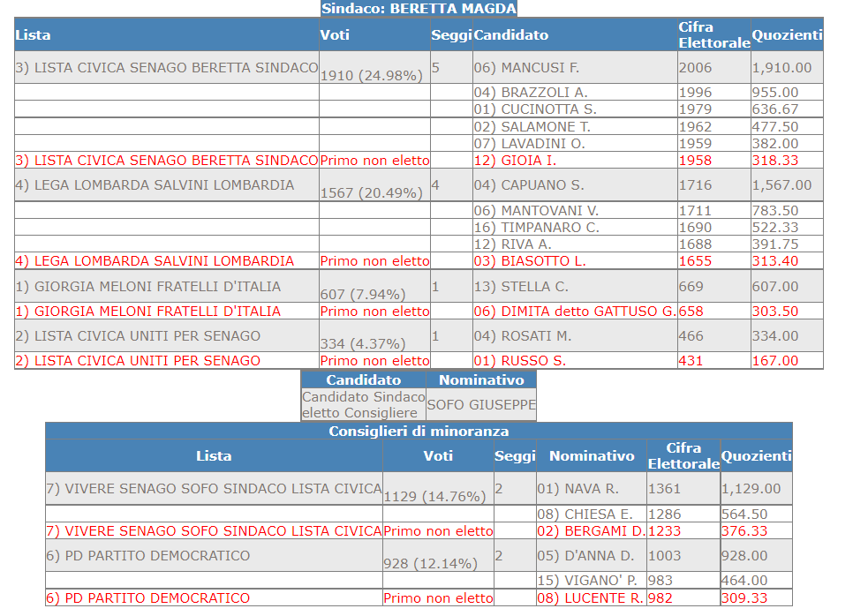Click the gray 'LISTA CIVICA UNITI PER SENAGO' list name

(x=138, y=336)
